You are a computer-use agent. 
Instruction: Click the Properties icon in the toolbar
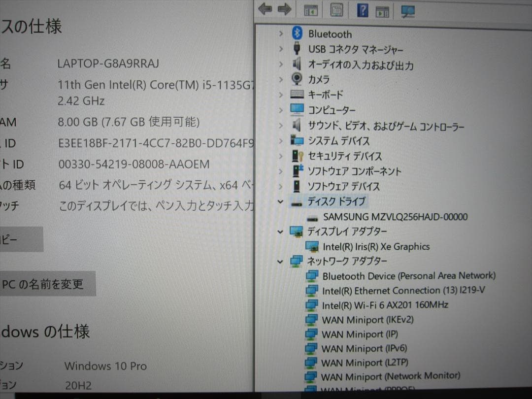(336, 9)
